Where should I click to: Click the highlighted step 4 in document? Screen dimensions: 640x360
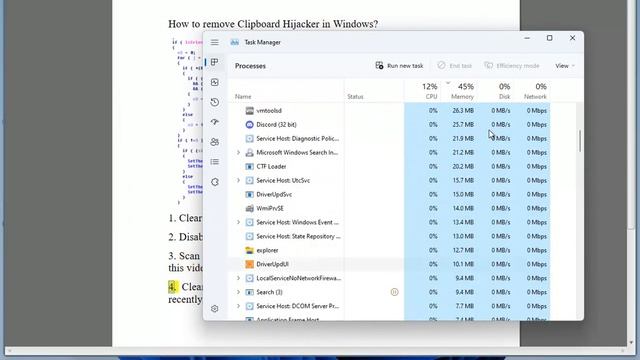(x=173, y=287)
